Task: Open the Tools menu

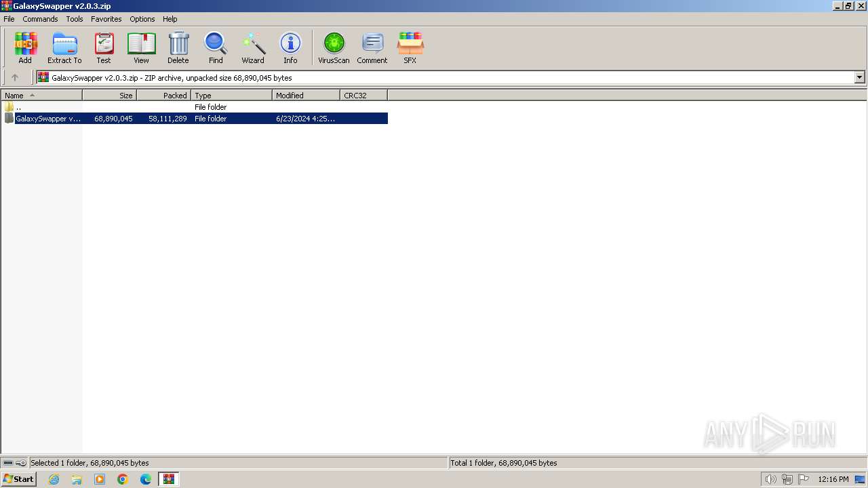Action: click(x=75, y=19)
